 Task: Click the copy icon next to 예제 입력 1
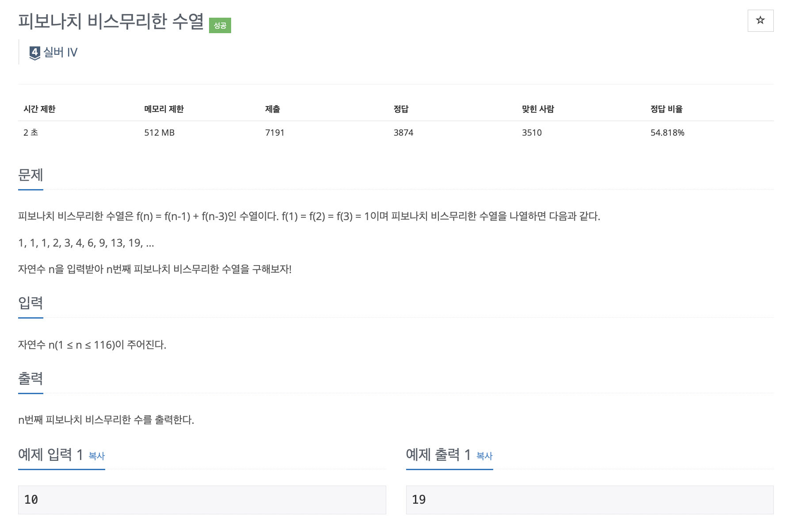[x=97, y=457]
